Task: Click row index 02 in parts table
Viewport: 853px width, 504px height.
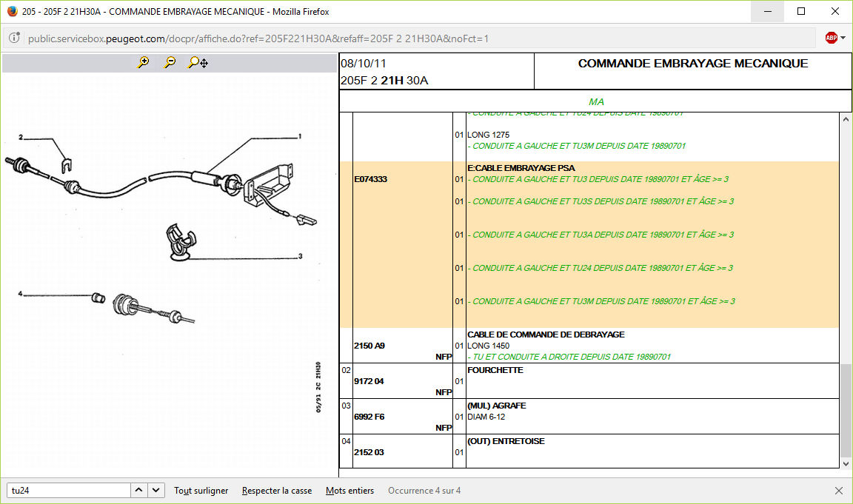Action: (346, 370)
